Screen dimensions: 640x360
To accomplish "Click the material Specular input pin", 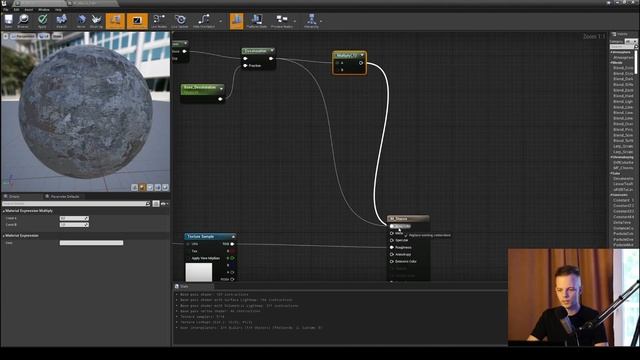I will (x=391, y=240).
